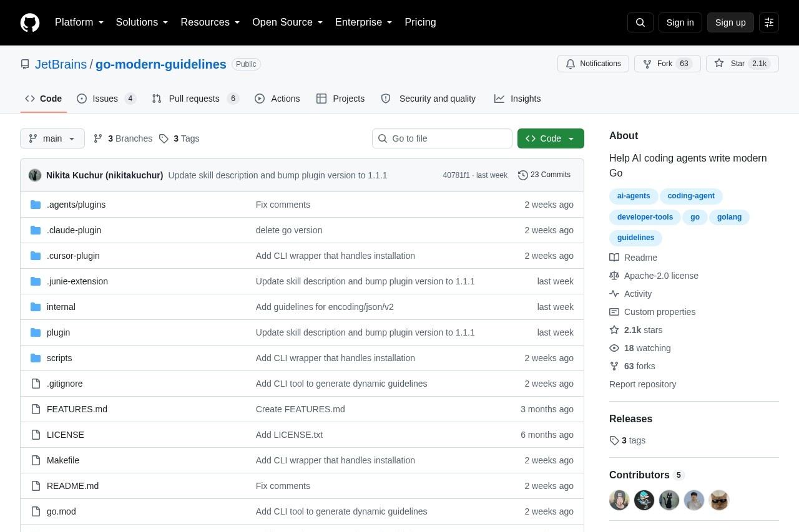The height and width of the screenshot is (532, 799).
Task: Click the Sign up button
Action: [730, 22]
